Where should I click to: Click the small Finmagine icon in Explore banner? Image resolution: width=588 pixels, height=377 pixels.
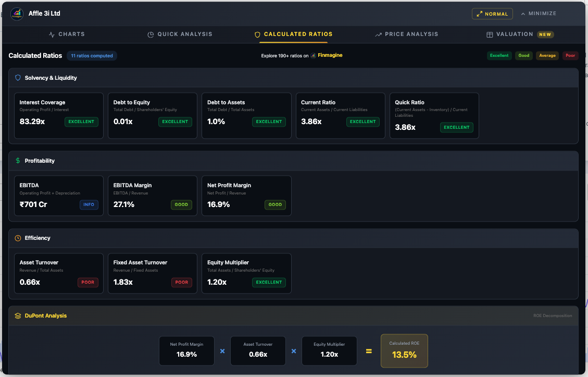pos(313,55)
